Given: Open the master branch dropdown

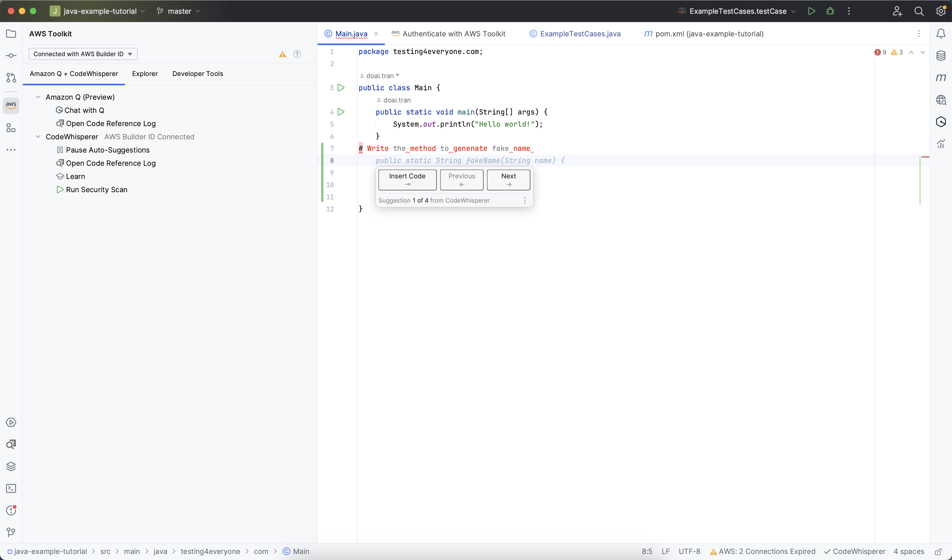Looking at the screenshot, I should [178, 11].
